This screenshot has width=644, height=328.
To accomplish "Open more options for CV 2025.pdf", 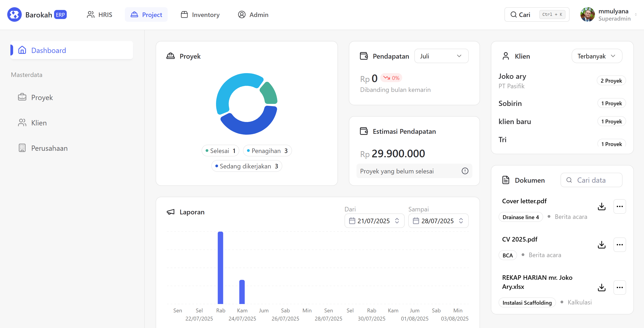I will (619, 244).
